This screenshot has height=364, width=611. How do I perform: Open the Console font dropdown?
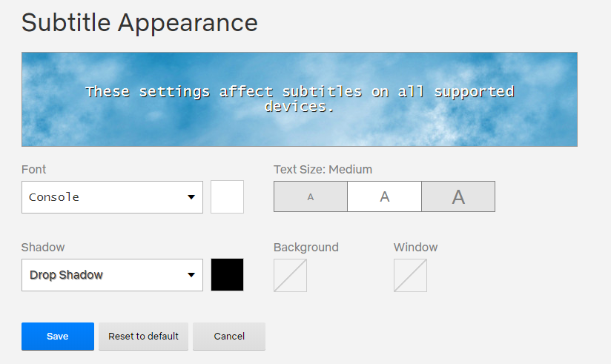[104, 197]
